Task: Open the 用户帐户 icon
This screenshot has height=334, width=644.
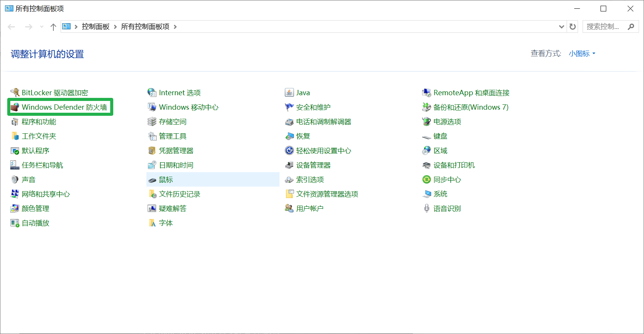Action: click(x=289, y=208)
